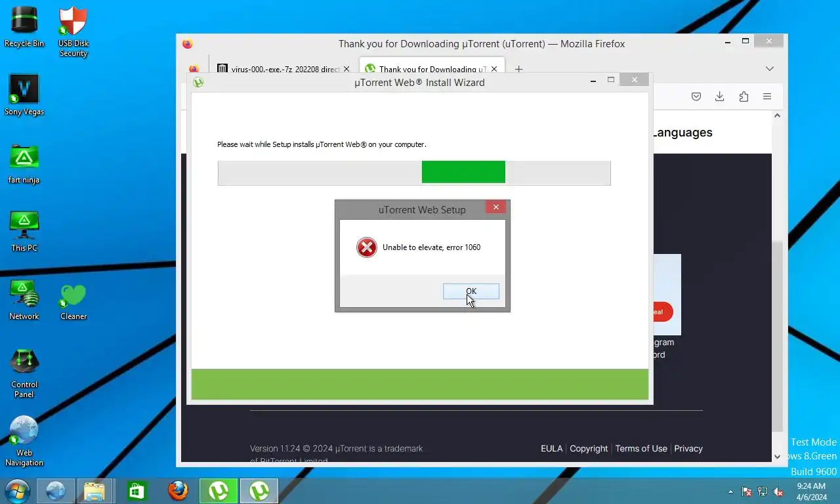Switch to Thank you for Downloading µTorrent tab
Viewport: 840px width, 504px height.
pos(432,69)
